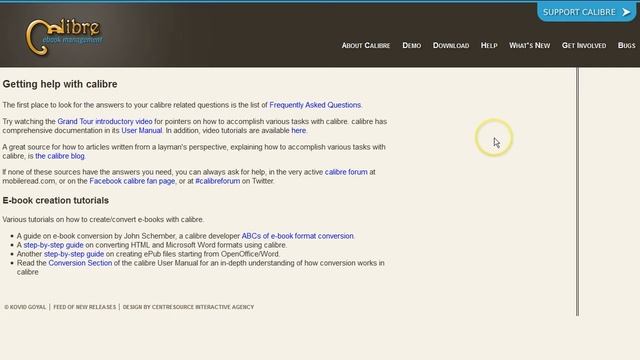
Task: Click the 'Getting help with calibre' heading
Action: pos(60,84)
